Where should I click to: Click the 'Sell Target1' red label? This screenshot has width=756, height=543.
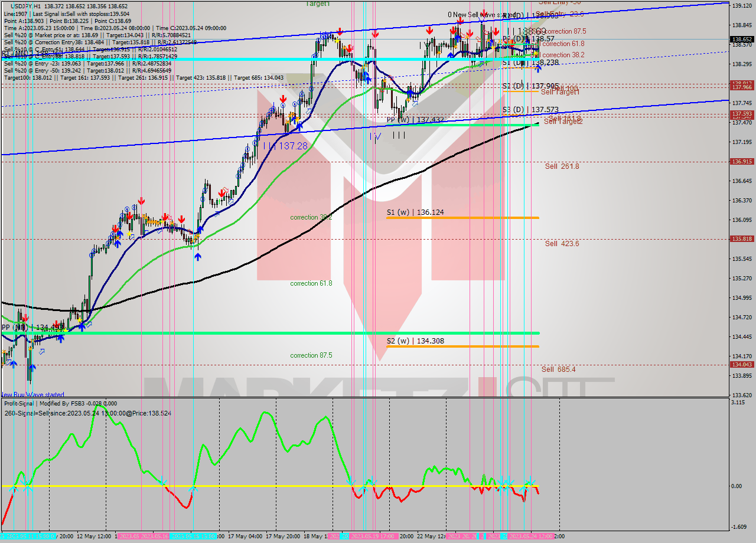[560, 91]
